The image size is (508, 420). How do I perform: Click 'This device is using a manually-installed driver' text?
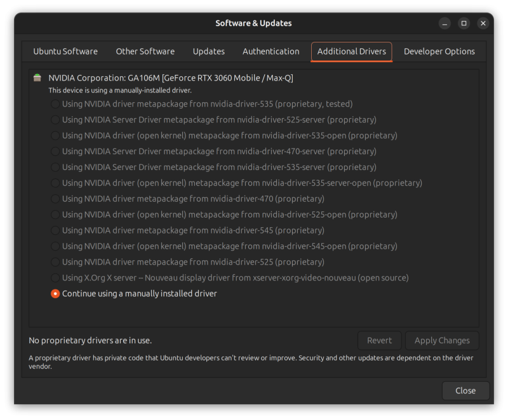[120, 90]
